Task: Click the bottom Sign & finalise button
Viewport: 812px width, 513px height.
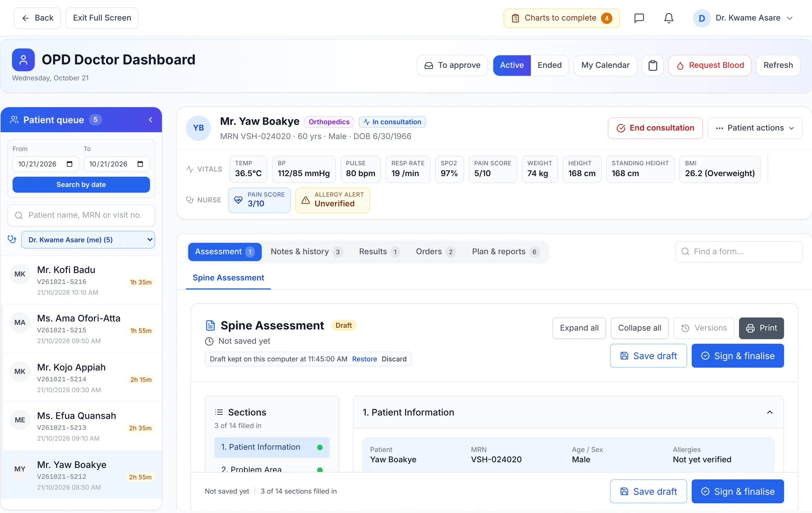Action: click(x=738, y=491)
